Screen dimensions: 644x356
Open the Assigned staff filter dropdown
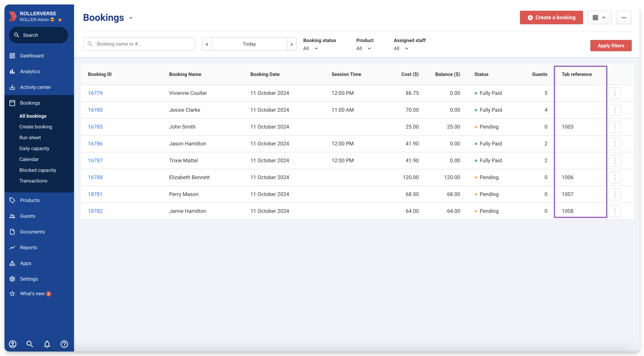point(401,49)
